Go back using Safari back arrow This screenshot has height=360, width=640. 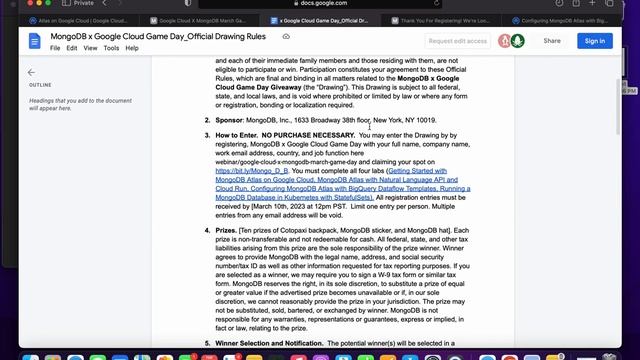pyautogui.click(x=104, y=3)
